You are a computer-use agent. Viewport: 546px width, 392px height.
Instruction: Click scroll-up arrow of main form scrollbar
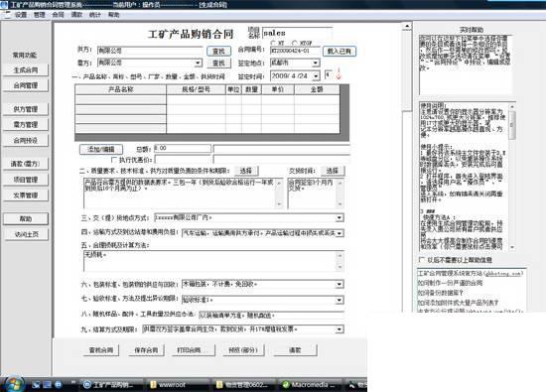[407, 27]
